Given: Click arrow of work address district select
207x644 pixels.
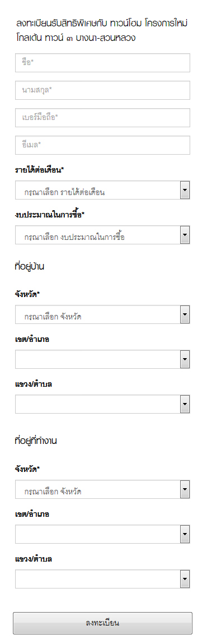Looking at the screenshot, I should point(185,534).
